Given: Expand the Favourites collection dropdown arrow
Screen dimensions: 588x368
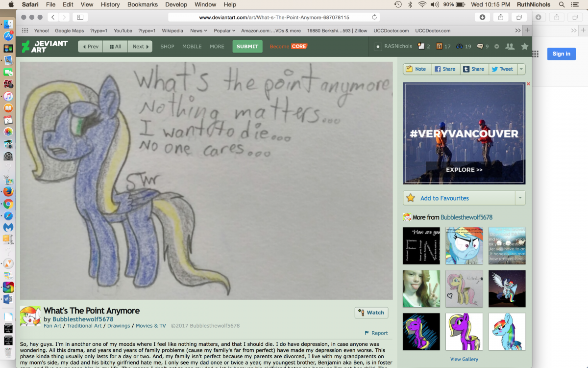Looking at the screenshot, I should [x=520, y=198].
